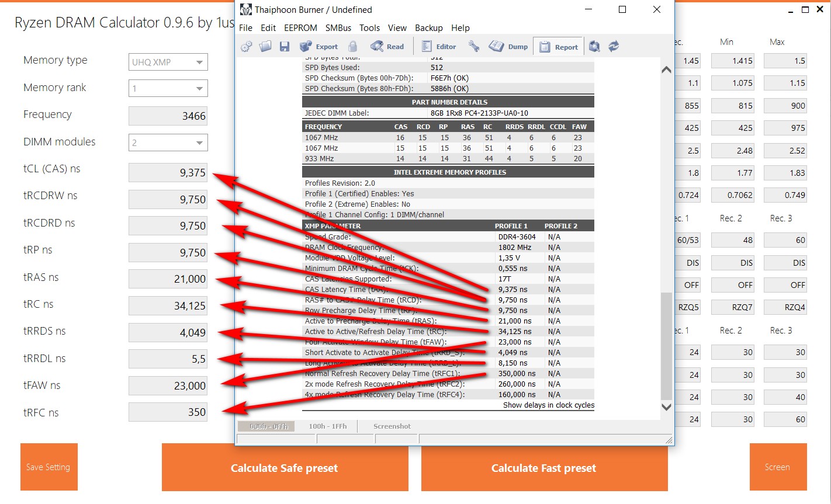
Task: Click the DDR4-3604 speed grade value
Action: tap(517, 237)
